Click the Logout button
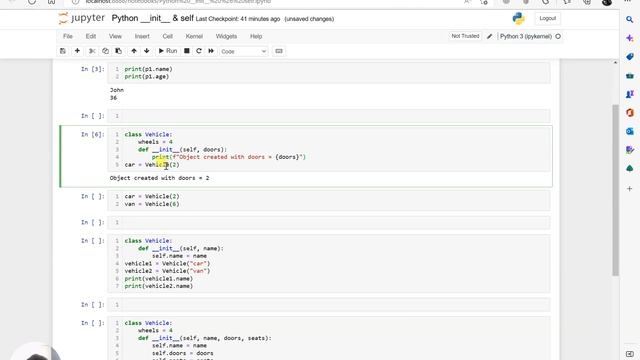640x360 pixels. (547, 18)
